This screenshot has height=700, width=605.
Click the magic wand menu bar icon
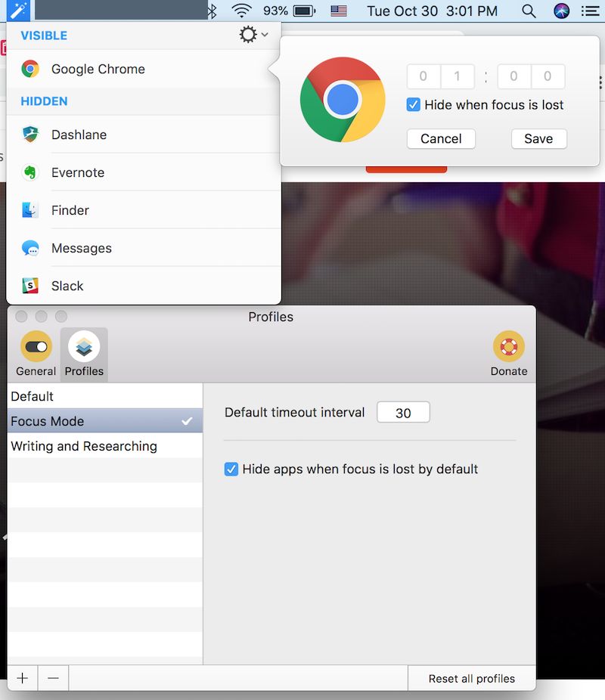pos(17,11)
